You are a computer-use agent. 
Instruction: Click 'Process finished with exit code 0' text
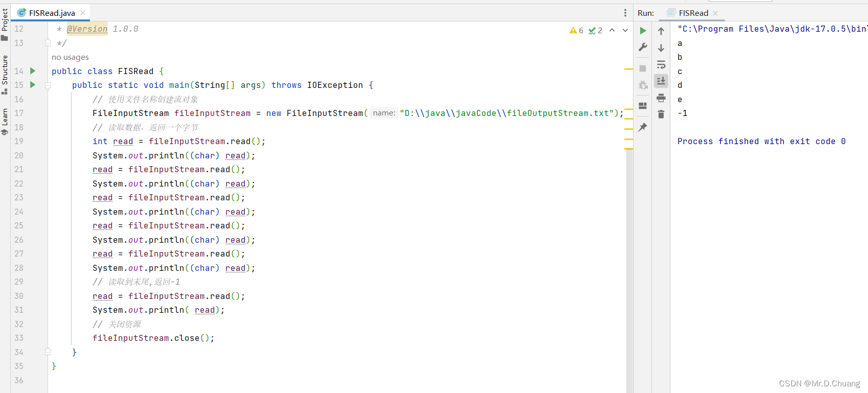(761, 142)
